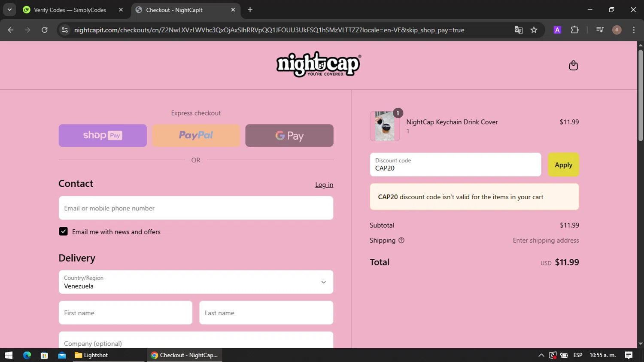Launch Microsoft Edge from taskbar
The image size is (644, 362).
tap(27, 355)
